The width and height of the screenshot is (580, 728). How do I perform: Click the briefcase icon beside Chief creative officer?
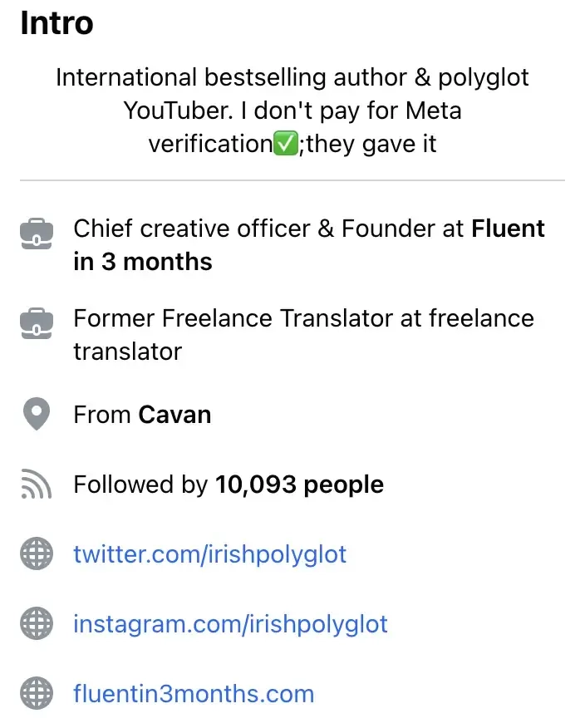pyautogui.click(x=37, y=234)
